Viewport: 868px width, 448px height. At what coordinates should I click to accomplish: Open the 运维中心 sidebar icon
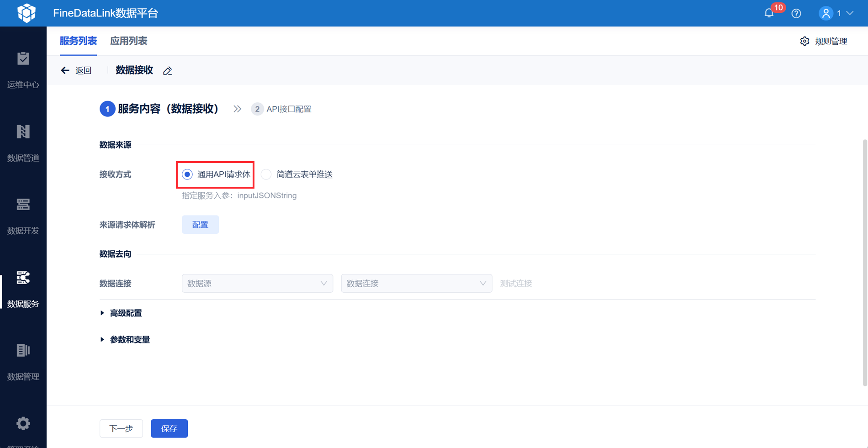(23, 59)
